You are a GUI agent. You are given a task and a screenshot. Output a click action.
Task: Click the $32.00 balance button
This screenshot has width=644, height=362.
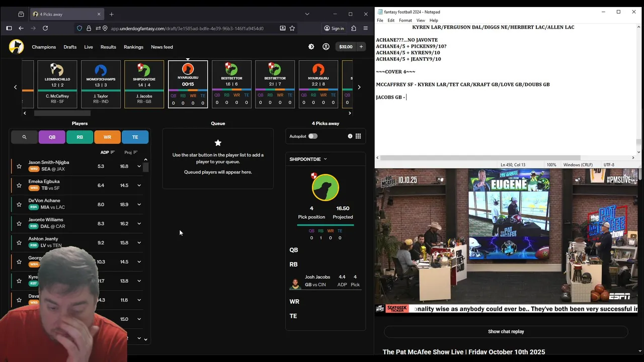click(346, 47)
